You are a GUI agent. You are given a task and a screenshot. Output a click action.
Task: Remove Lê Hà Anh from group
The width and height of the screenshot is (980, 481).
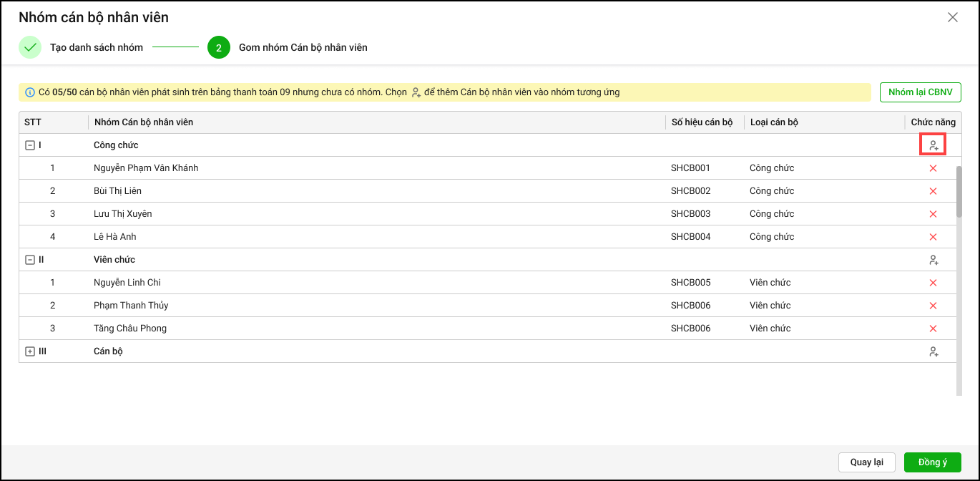click(x=933, y=237)
